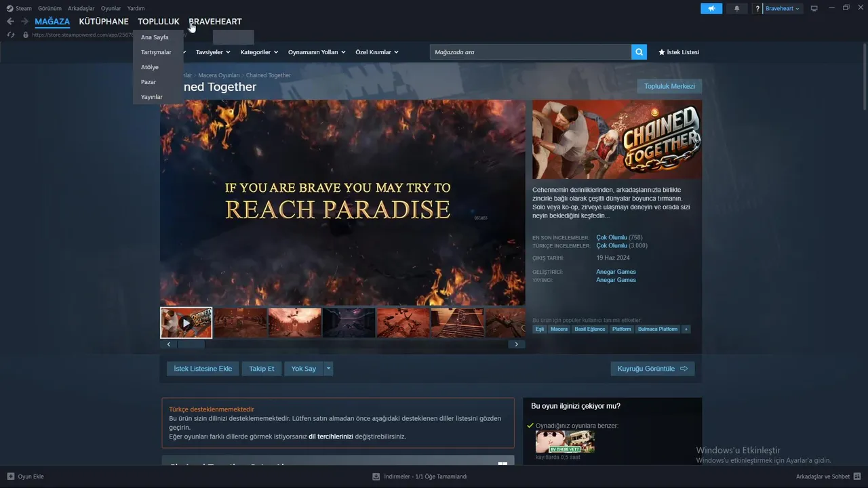868x488 pixels.
Task: Expand the arrow next to Yok Say
Action: (328, 369)
